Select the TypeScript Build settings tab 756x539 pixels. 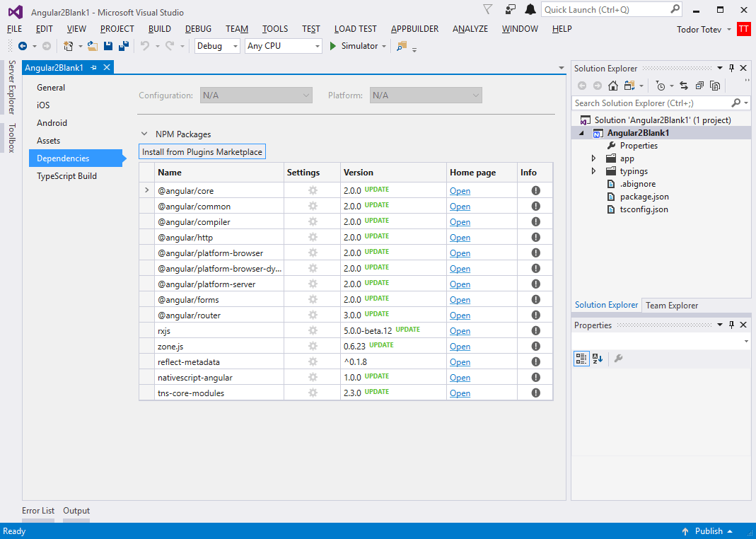click(x=66, y=176)
